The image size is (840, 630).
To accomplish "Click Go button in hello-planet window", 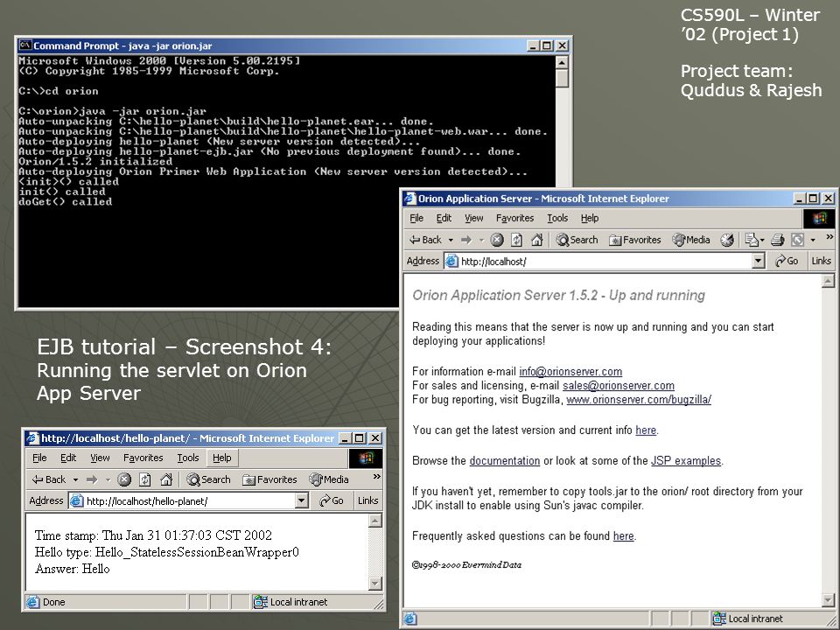I will (x=331, y=500).
